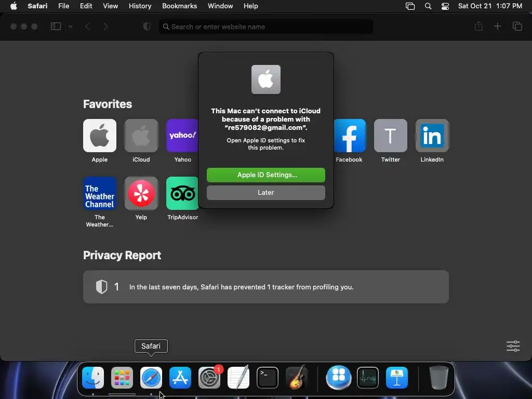Click the date and time in menu bar
532x399 pixels.
pyautogui.click(x=490, y=6)
